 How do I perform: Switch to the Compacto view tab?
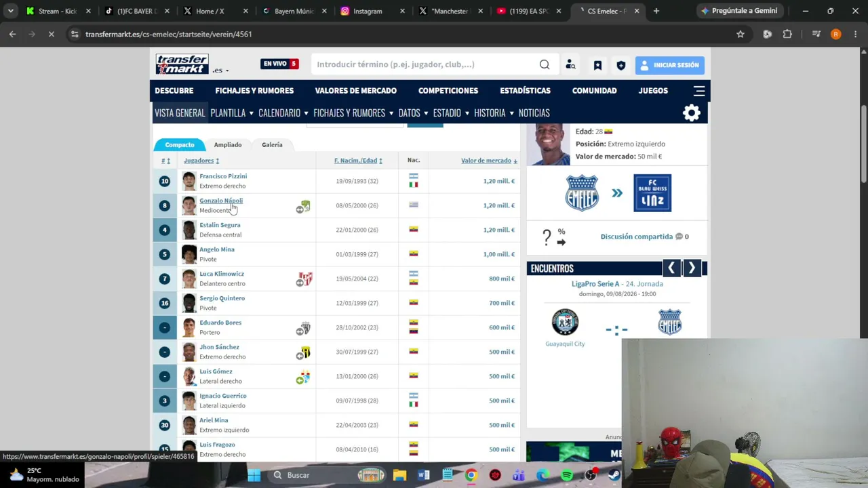(x=180, y=145)
